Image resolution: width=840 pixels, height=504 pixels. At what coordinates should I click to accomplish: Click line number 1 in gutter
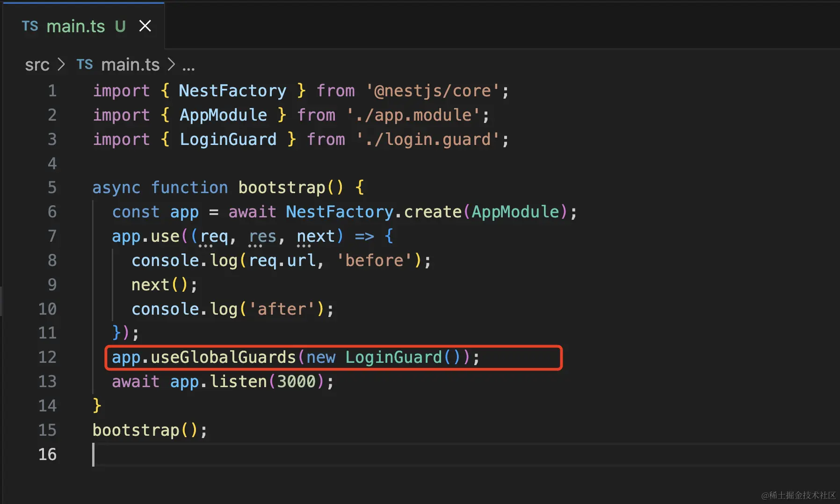point(52,91)
